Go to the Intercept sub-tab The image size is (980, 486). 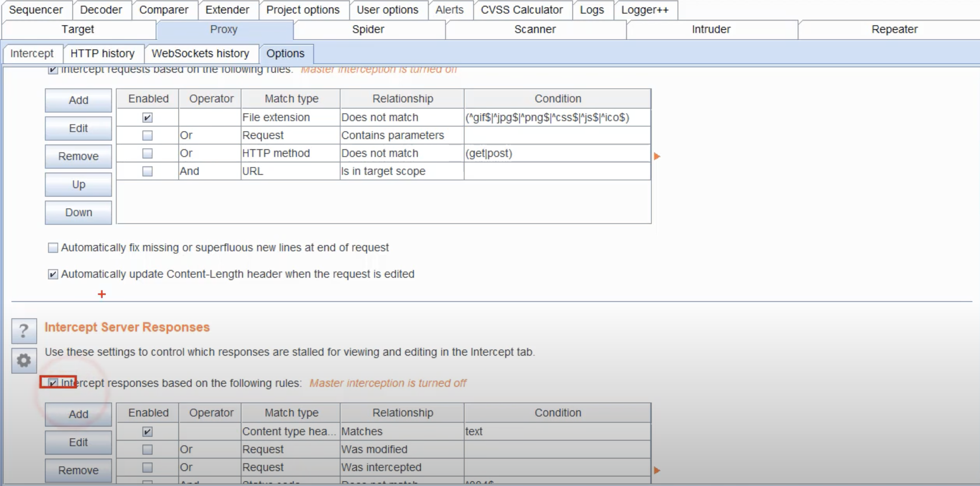[32, 53]
